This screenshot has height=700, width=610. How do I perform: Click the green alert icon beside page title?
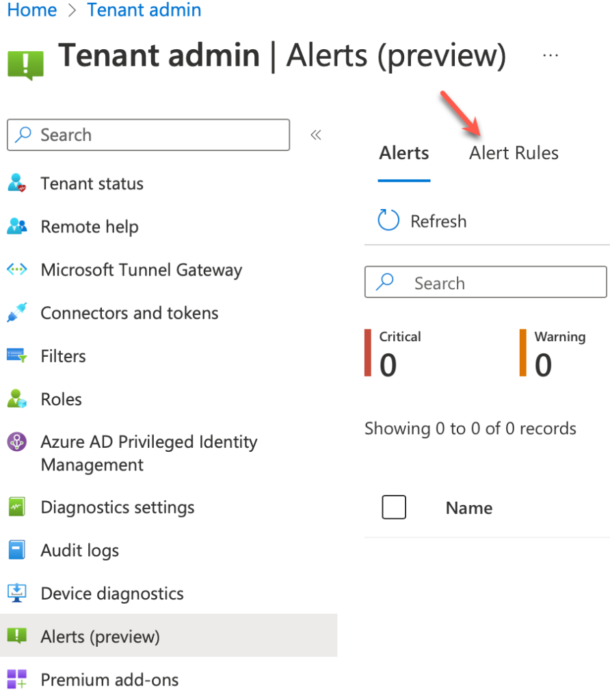(x=25, y=66)
